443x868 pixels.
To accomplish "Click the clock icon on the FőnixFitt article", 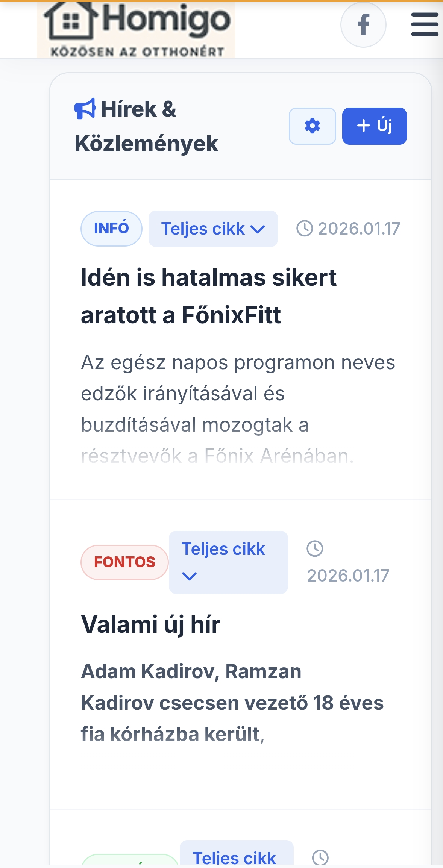I will 304,229.
